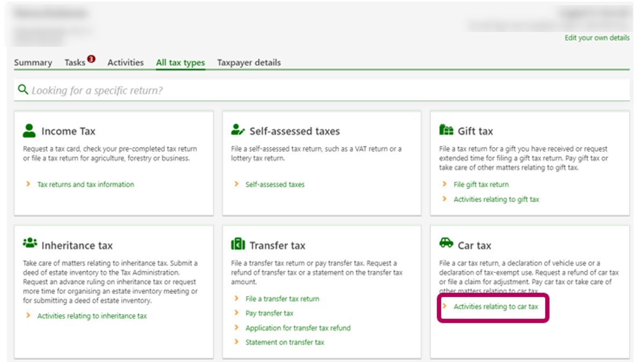Click the magnifying glass search icon
The image size is (644, 362).
23,90
